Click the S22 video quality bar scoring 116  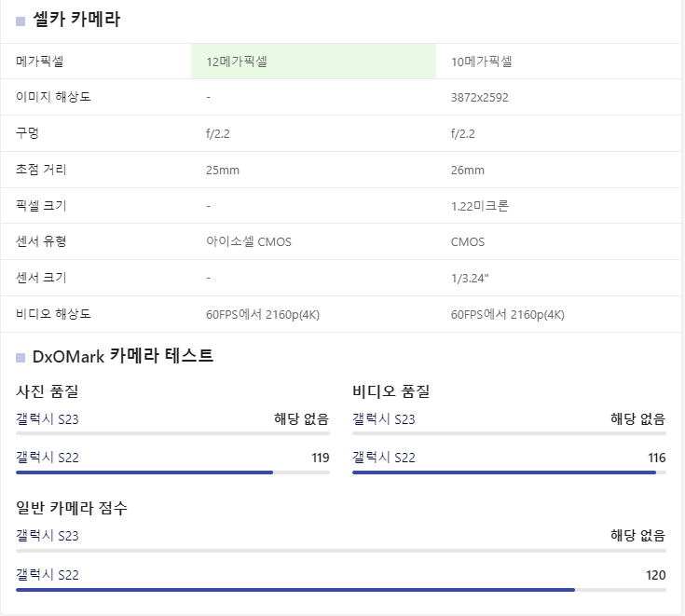coord(509,472)
